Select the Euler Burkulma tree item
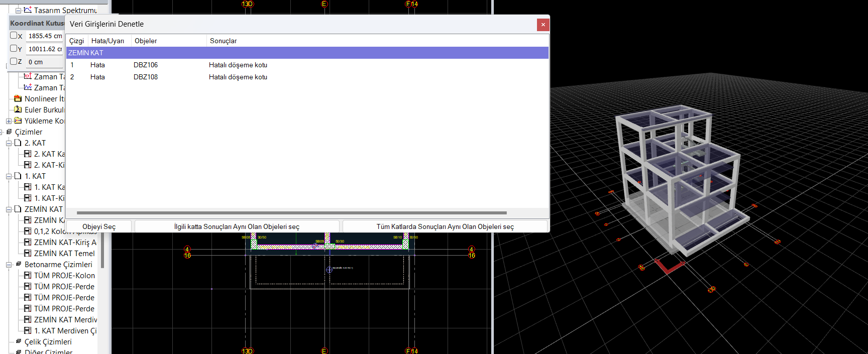Screen dimensions: 868x354 point(44,109)
